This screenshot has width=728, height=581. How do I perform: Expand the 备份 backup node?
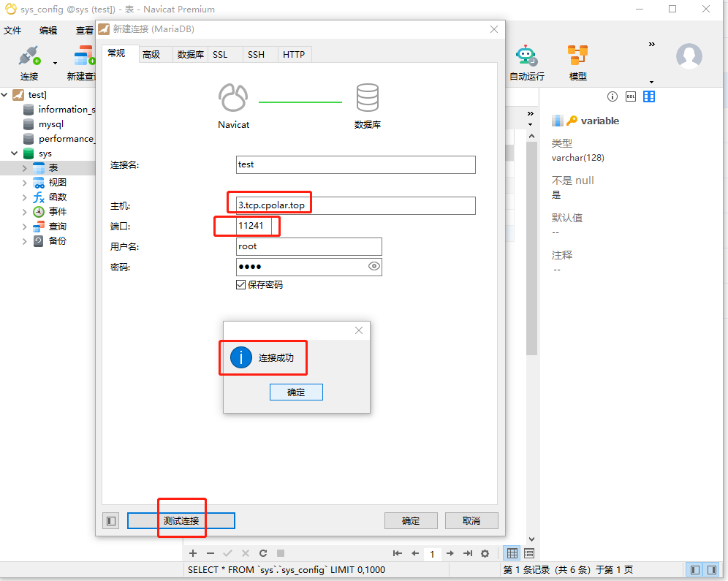25,241
